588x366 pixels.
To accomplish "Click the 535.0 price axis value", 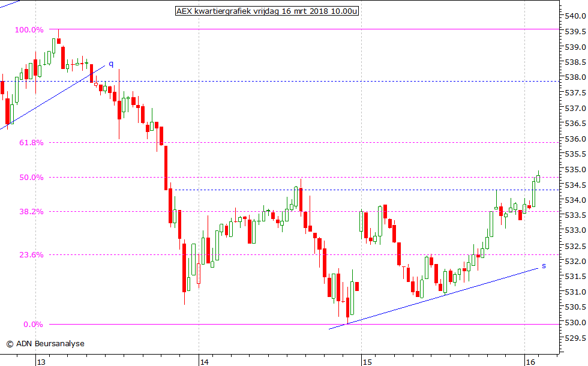I will coord(575,169).
